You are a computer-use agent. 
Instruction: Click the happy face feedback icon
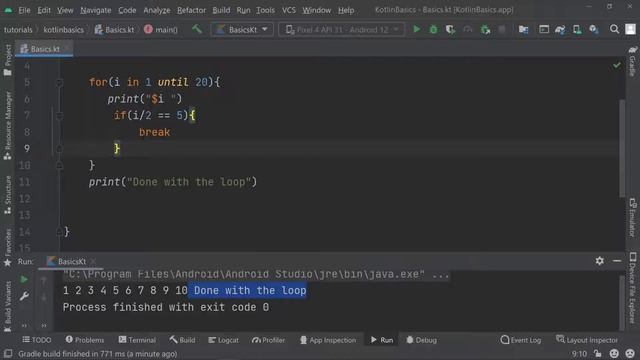[614, 353]
